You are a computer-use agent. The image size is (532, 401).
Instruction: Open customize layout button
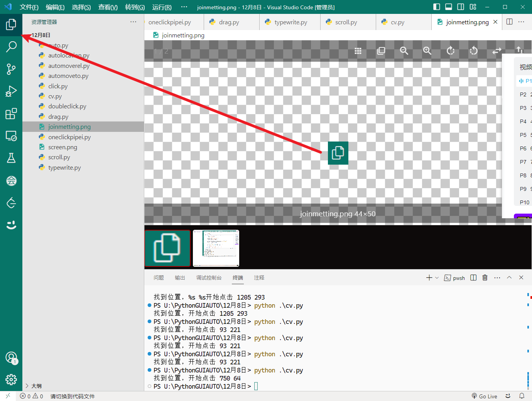click(x=473, y=7)
